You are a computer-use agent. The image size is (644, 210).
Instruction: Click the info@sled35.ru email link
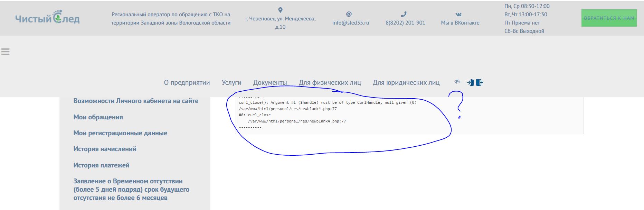(x=350, y=23)
